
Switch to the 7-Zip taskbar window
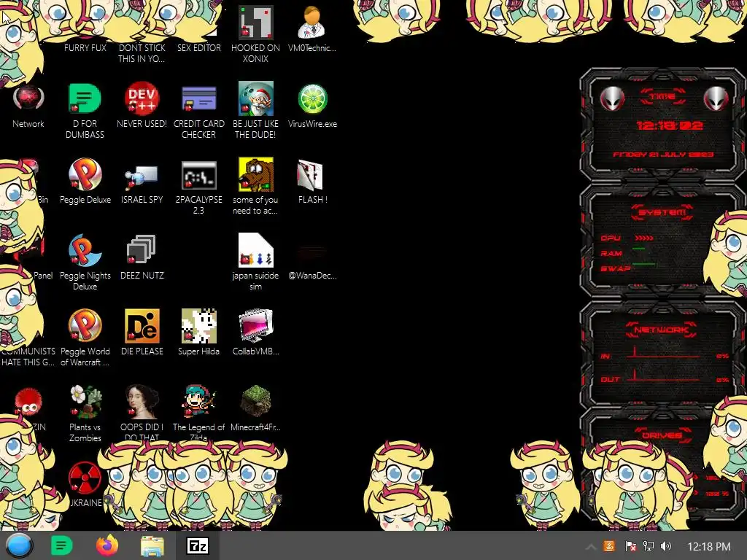(x=198, y=545)
